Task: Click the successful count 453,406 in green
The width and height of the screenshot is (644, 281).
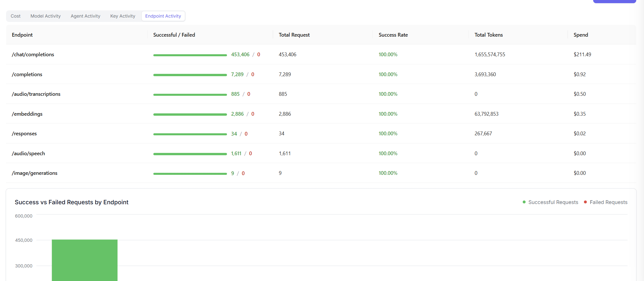Action: pyautogui.click(x=240, y=55)
